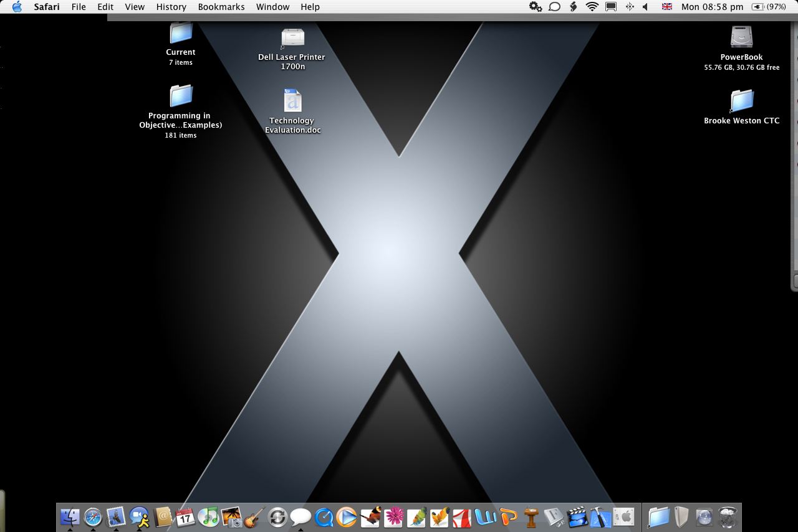Image resolution: width=798 pixels, height=532 pixels.
Task: Open the History menu
Action: (x=171, y=7)
